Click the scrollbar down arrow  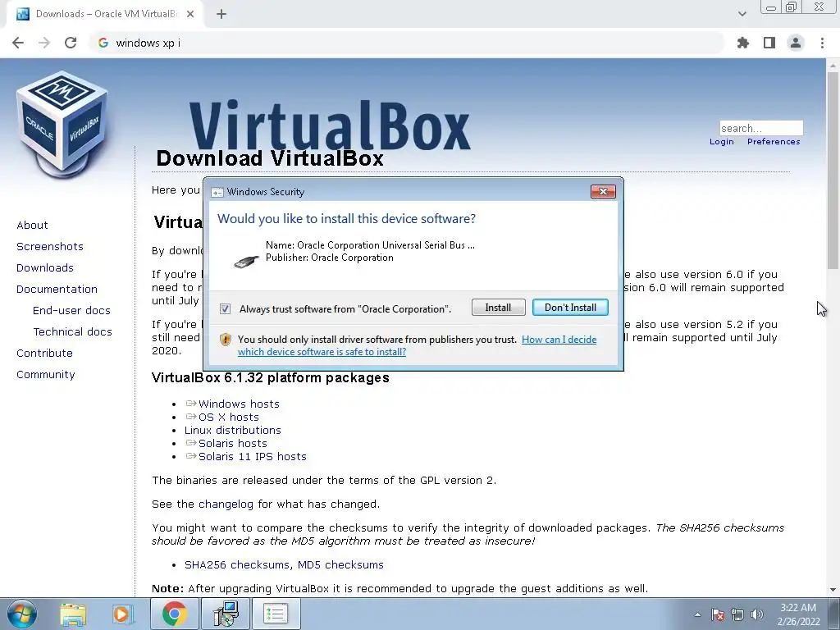click(833, 590)
